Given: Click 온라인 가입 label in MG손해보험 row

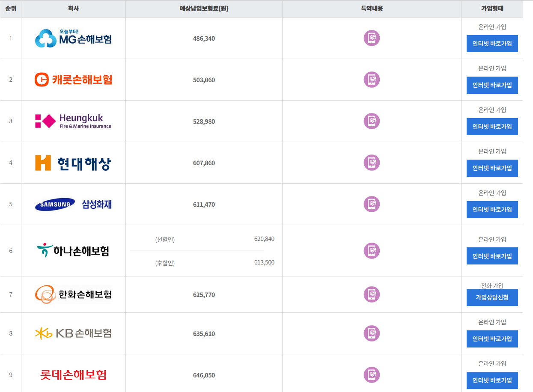Looking at the screenshot, I should pyautogui.click(x=492, y=27).
